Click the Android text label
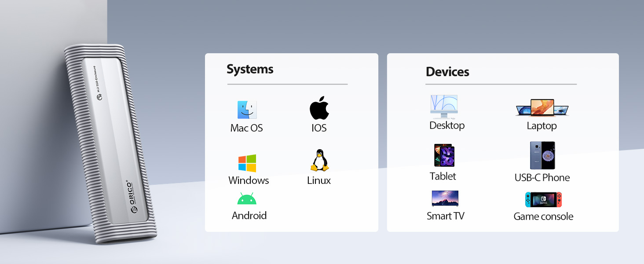The height and width of the screenshot is (264, 644). tap(249, 216)
